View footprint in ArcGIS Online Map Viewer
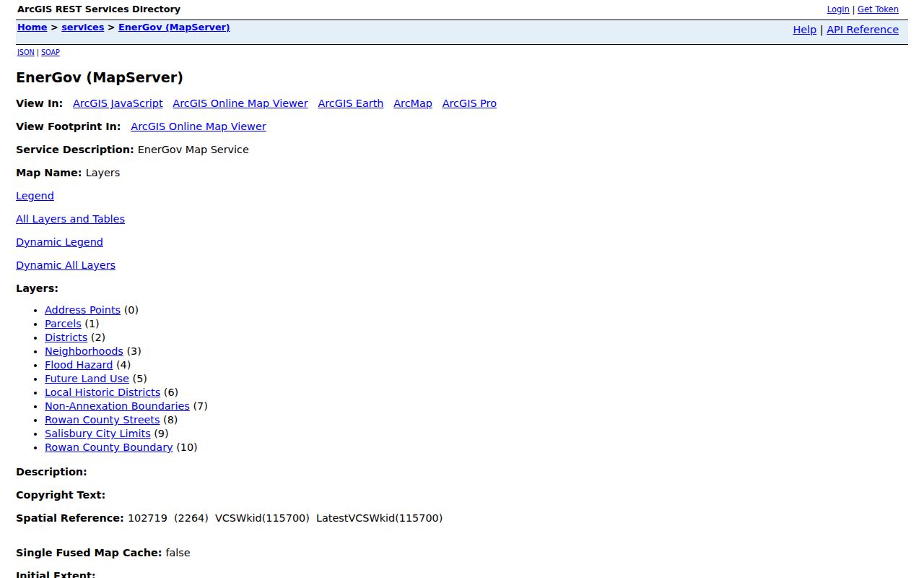This screenshot has width=924, height=578. 199,126
